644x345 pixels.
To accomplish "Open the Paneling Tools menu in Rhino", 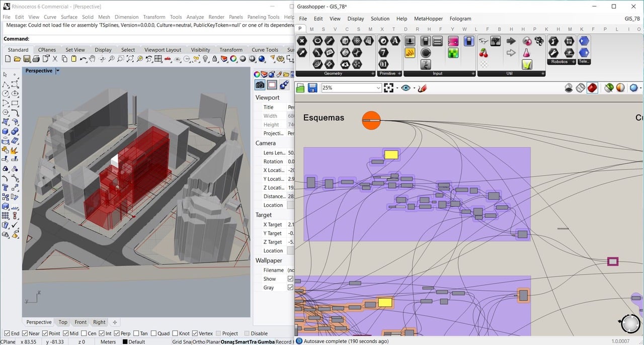I will (x=264, y=17).
